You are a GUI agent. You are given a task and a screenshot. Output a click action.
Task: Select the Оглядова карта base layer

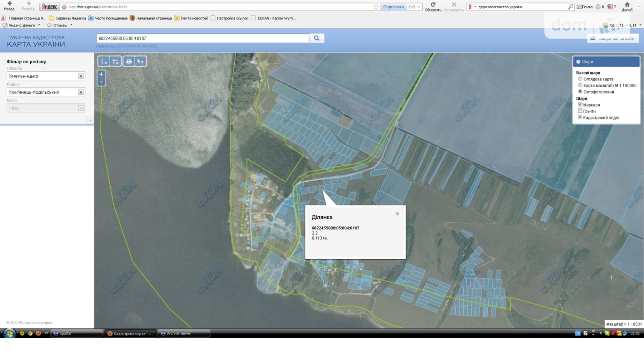580,79
